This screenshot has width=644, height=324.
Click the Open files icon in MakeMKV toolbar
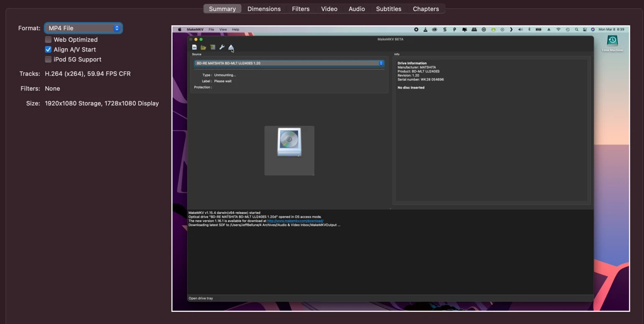(x=194, y=47)
